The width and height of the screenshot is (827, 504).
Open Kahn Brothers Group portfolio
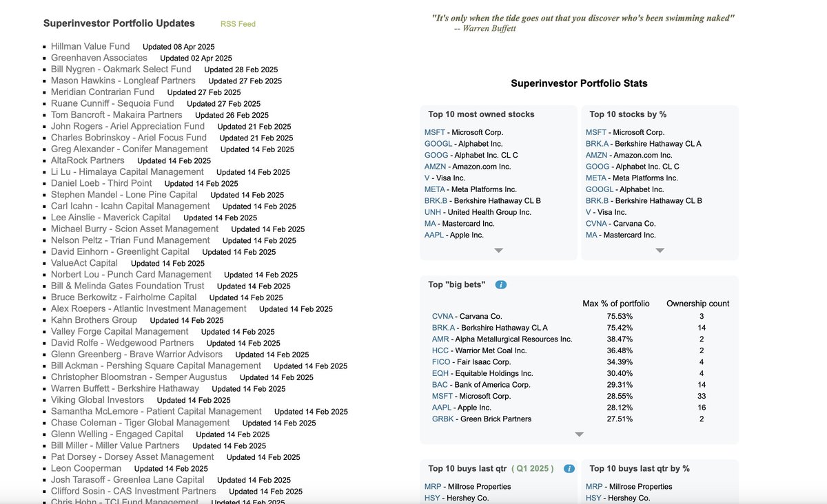pyautogui.click(x=94, y=319)
